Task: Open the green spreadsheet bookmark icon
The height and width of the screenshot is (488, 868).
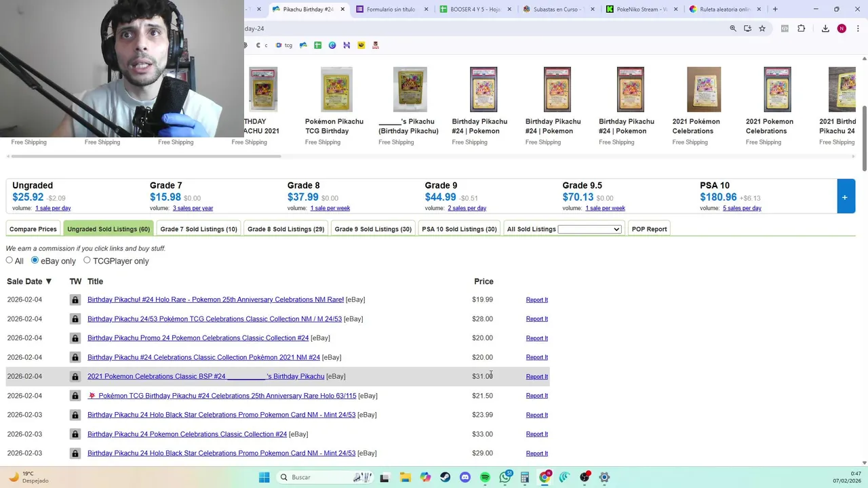Action: coord(317,45)
